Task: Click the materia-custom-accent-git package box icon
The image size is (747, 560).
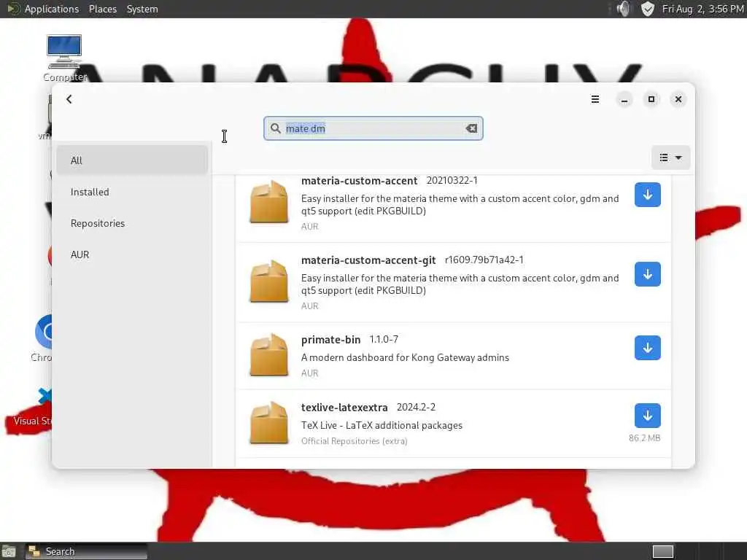Action: [269, 281]
